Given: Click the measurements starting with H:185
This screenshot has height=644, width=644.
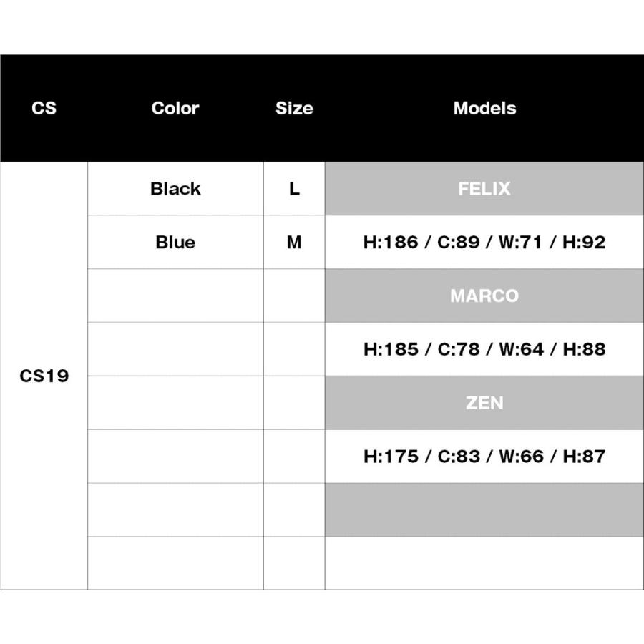Looking at the screenshot, I should point(484,349).
